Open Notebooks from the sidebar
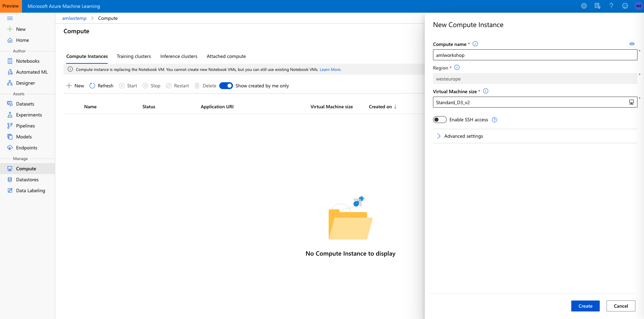 pyautogui.click(x=27, y=61)
